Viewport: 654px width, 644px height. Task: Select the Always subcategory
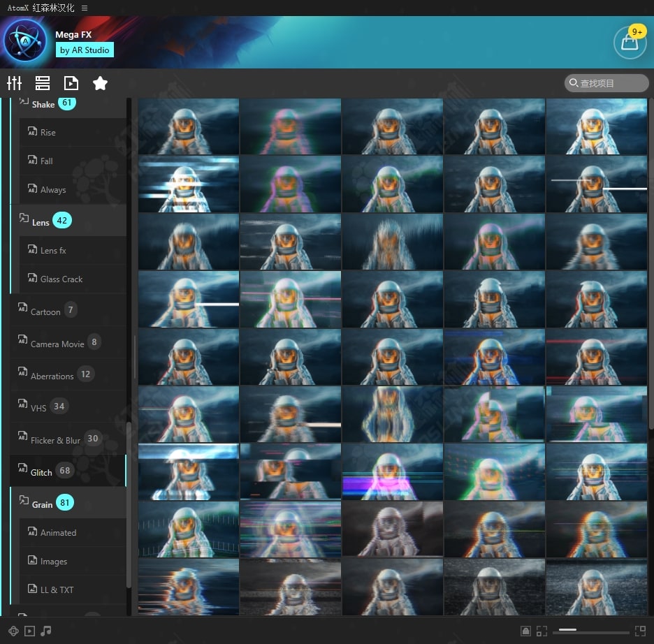(73, 190)
